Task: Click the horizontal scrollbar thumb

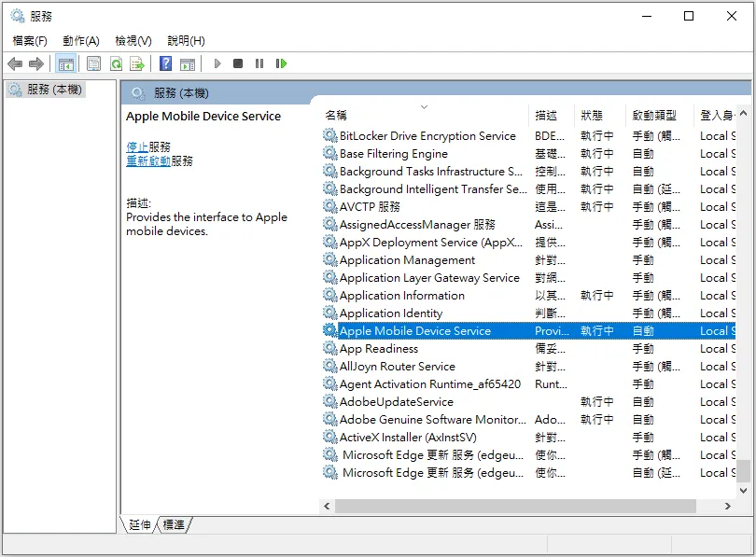Action: coord(515,506)
